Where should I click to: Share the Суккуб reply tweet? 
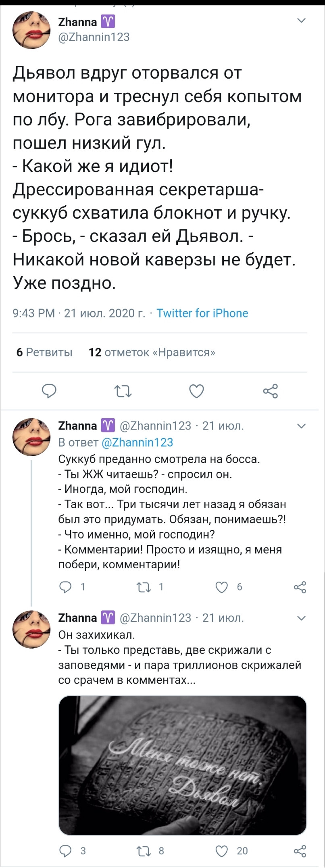click(x=300, y=587)
